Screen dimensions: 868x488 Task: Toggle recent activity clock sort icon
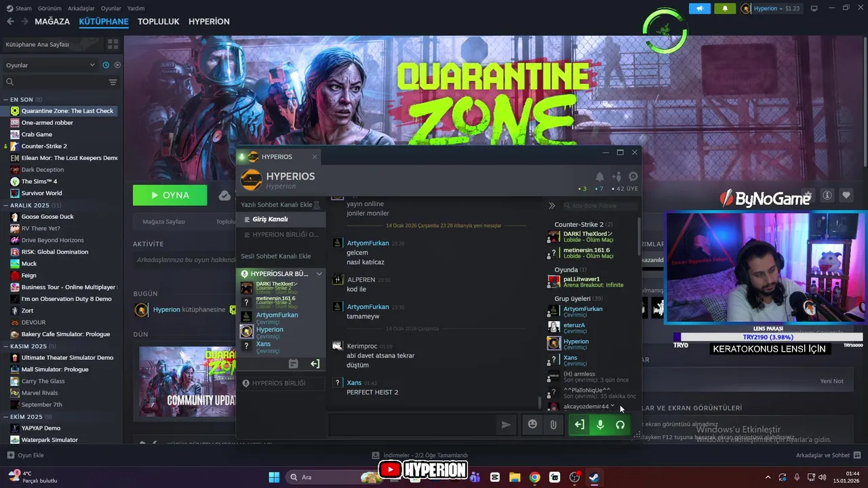pos(106,65)
